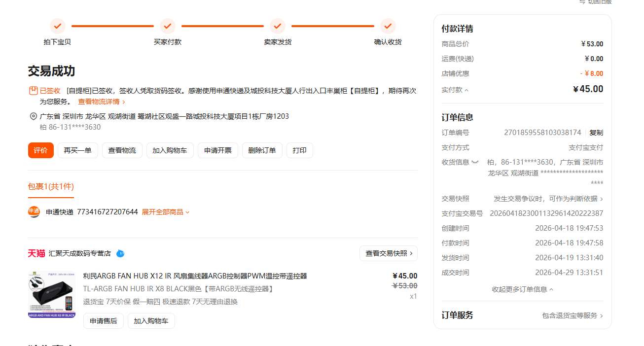Click the 确认收货 step checkmark icon
This screenshot has height=346, width=644.
coord(388,26)
